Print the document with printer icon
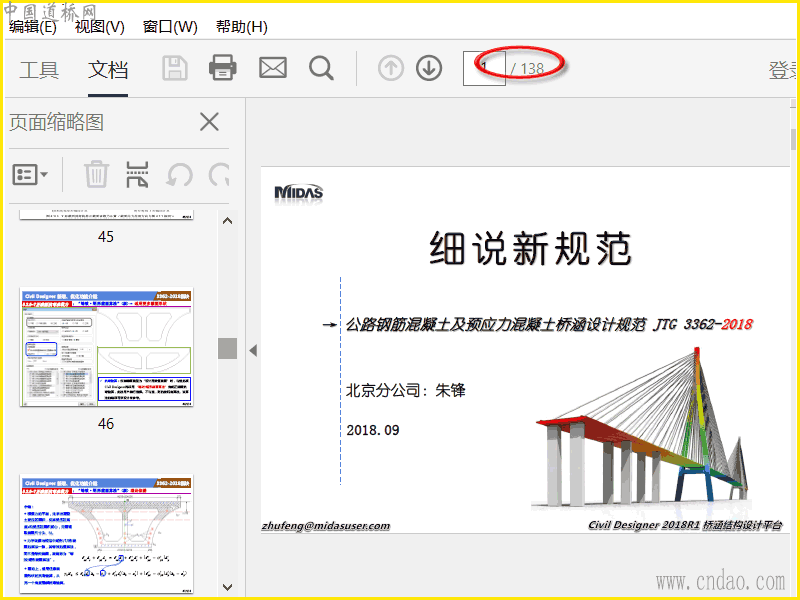 coord(222,68)
